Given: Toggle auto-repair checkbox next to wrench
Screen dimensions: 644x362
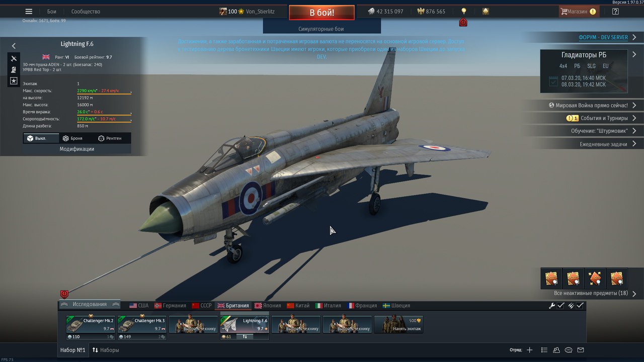Looking at the screenshot, I should pyautogui.click(x=561, y=305).
